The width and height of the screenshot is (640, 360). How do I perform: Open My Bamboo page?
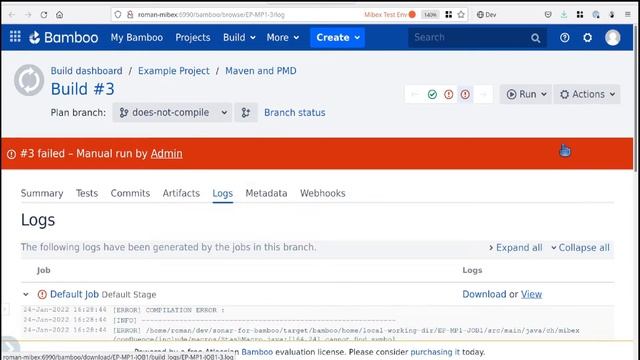coord(137,38)
